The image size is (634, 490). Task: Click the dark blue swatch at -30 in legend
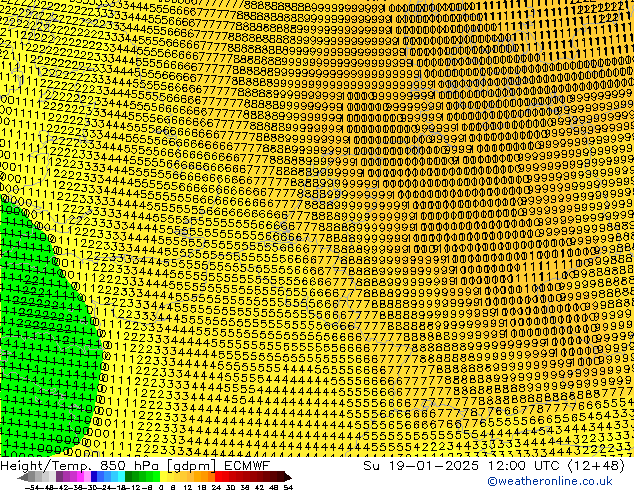94,477
